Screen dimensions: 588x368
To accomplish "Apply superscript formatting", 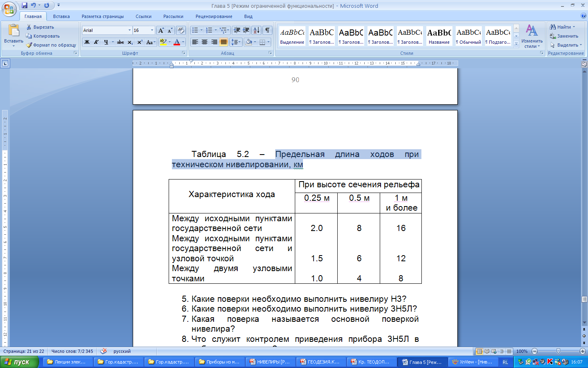I will pos(140,42).
